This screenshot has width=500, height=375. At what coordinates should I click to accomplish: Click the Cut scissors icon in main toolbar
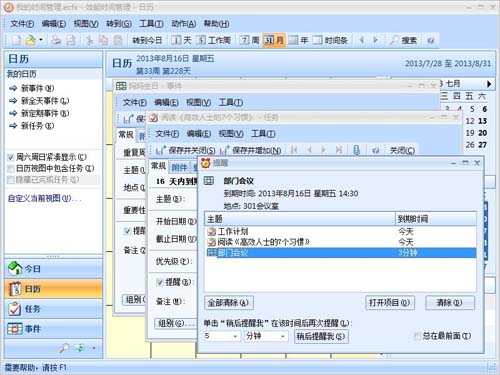[89, 40]
